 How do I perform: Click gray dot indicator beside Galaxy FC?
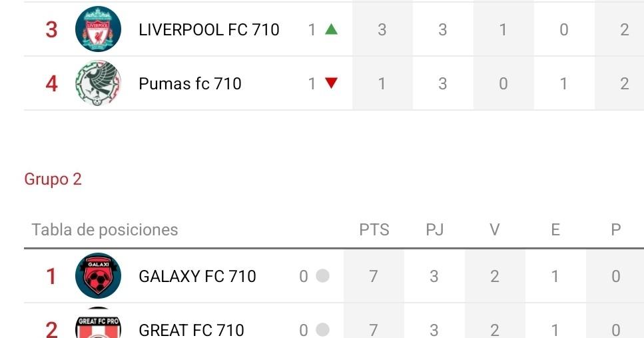pyautogui.click(x=322, y=276)
